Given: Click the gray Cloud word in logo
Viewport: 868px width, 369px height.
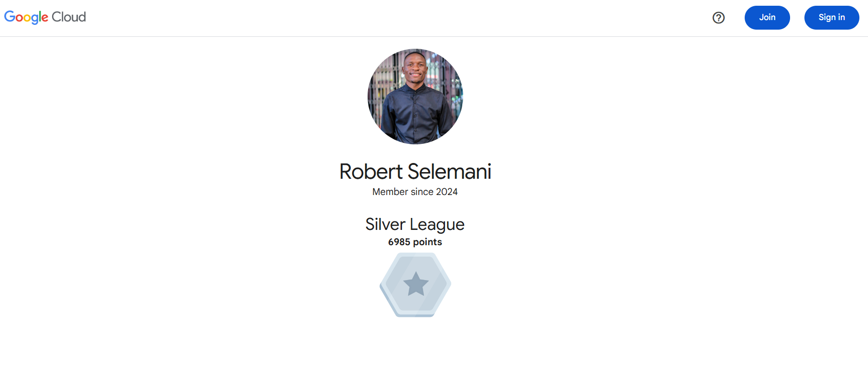Looking at the screenshot, I should pyautogui.click(x=69, y=17).
